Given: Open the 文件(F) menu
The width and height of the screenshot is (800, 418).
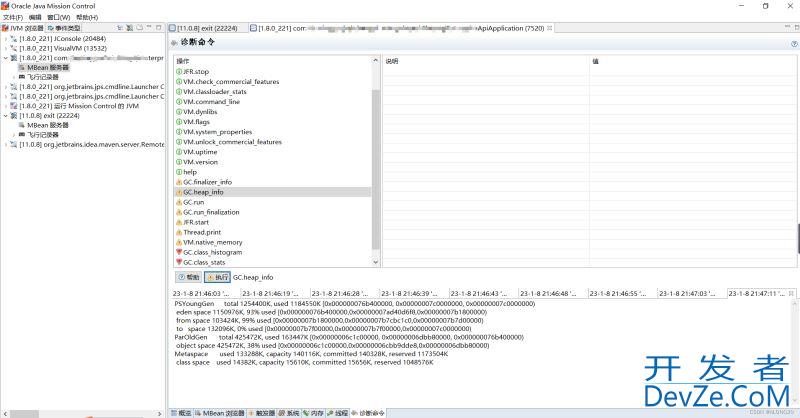Looking at the screenshot, I should click(13, 17).
